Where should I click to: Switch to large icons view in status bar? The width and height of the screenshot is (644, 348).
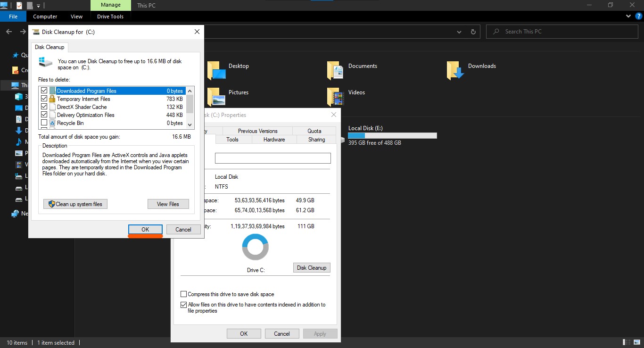coord(636,342)
